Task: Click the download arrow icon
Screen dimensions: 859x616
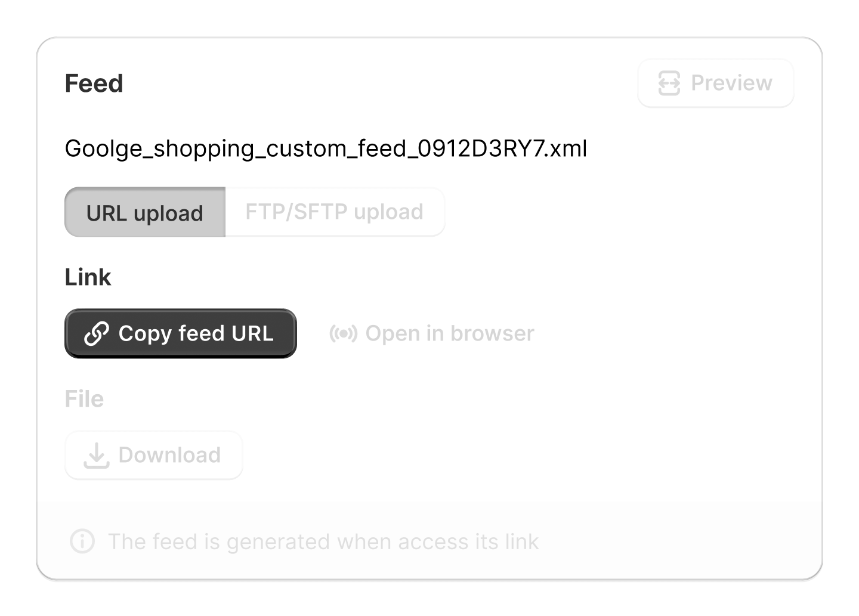Action: click(96, 456)
